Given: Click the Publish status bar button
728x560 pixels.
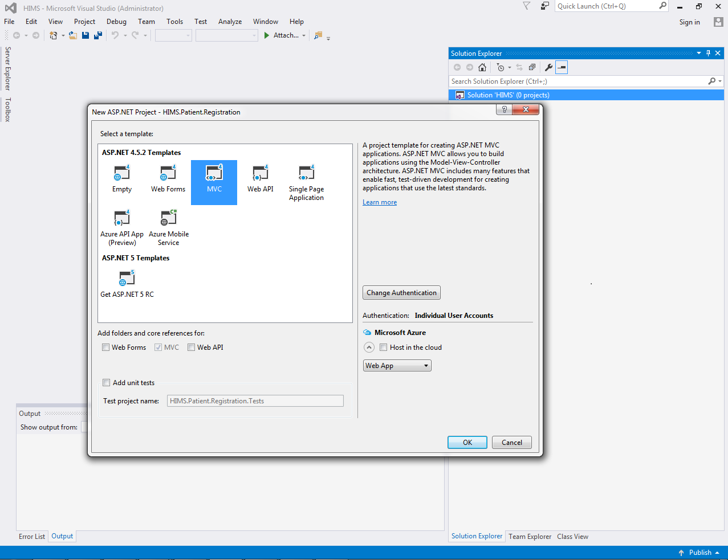Looking at the screenshot, I should pyautogui.click(x=699, y=553).
